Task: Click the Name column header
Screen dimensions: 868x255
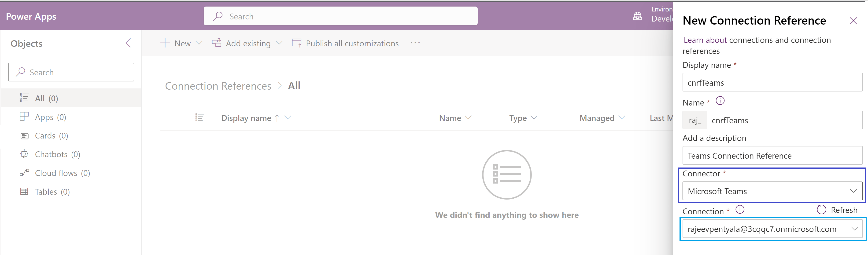Action: click(x=450, y=118)
